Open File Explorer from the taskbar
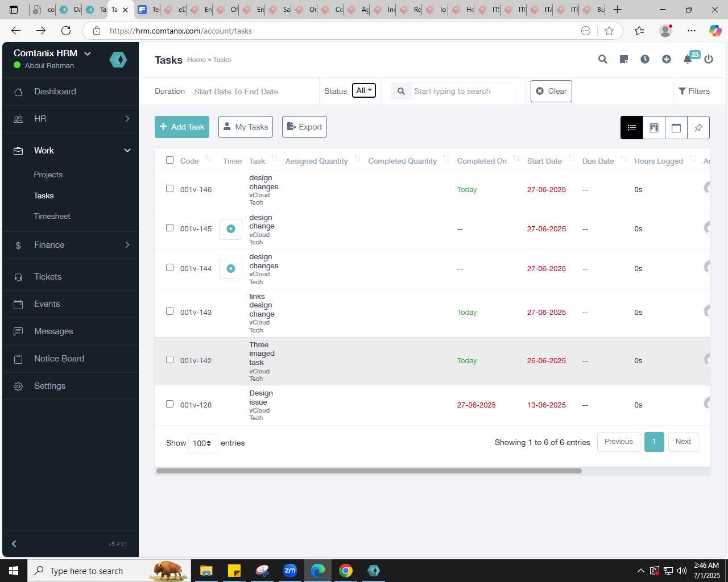 tap(206, 571)
